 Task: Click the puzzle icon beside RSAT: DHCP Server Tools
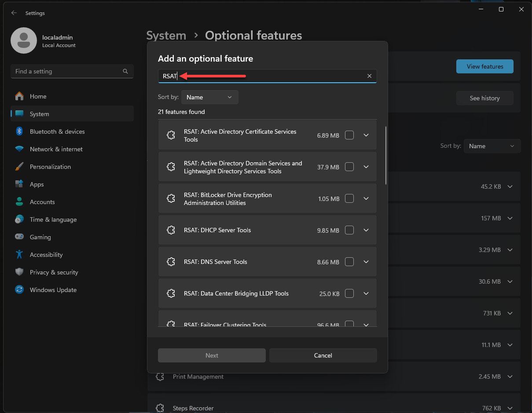[x=171, y=230]
